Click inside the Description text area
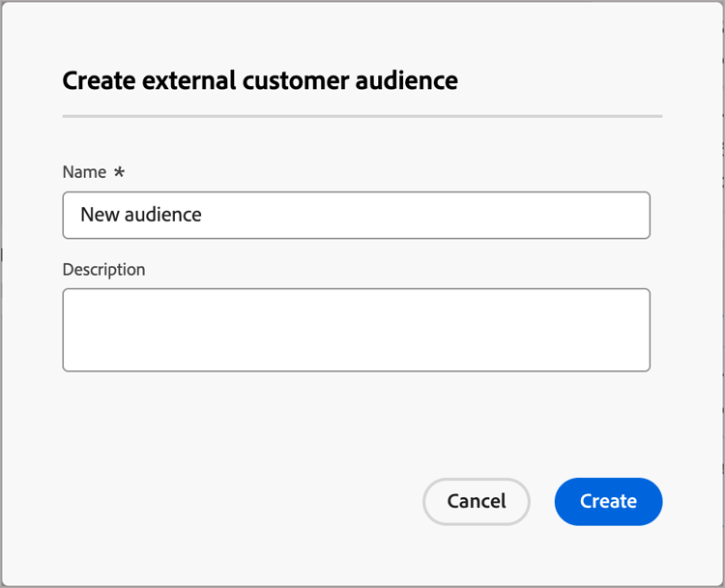 coord(356,329)
